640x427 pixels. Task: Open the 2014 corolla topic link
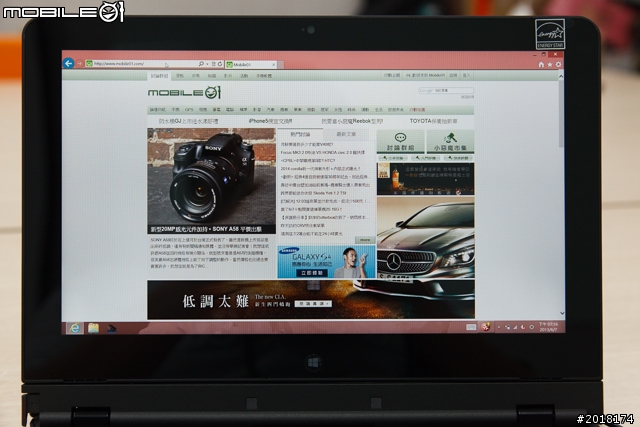coord(320,168)
